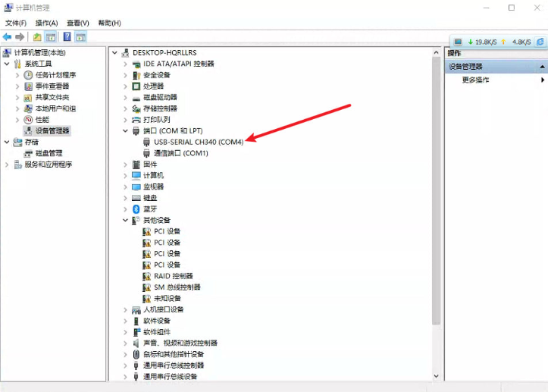Collapse the 系统工具 node in left tree
This screenshot has width=548, height=392.
(7, 64)
